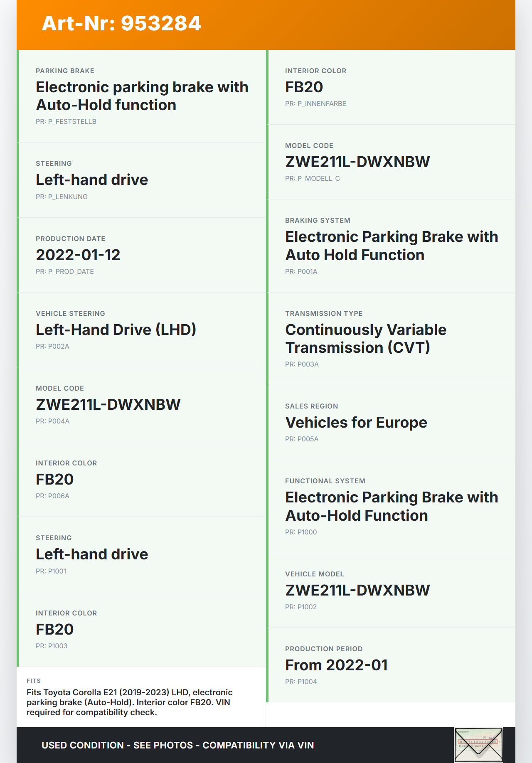Click the From 2022-01 production period

coord(336,665)
